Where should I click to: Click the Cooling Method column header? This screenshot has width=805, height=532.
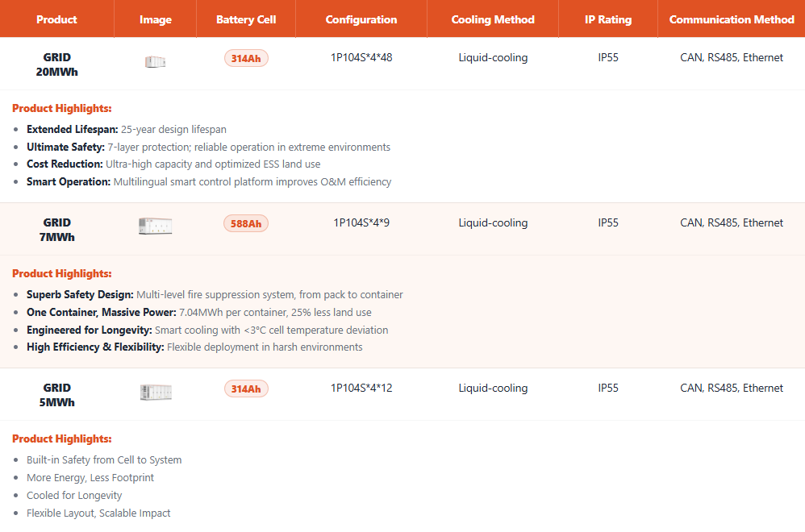493,19
